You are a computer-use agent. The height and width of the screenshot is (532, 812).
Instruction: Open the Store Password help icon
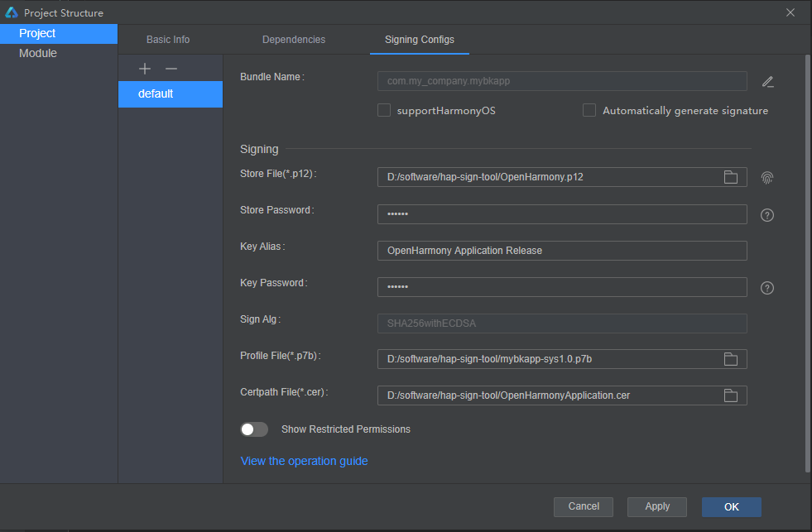[766, 214]
